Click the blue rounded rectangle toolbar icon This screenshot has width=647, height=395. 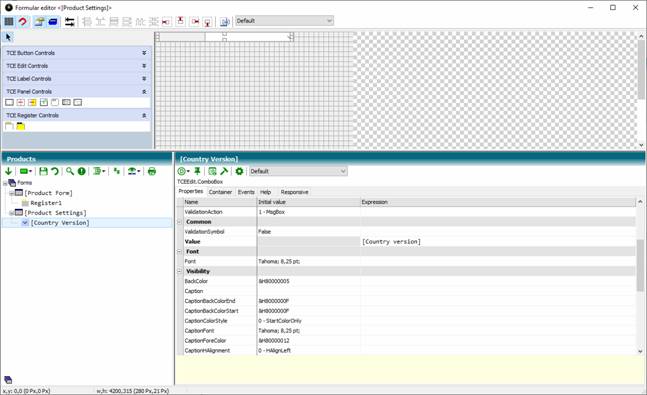pyautogui.click(x=53, y=21)
